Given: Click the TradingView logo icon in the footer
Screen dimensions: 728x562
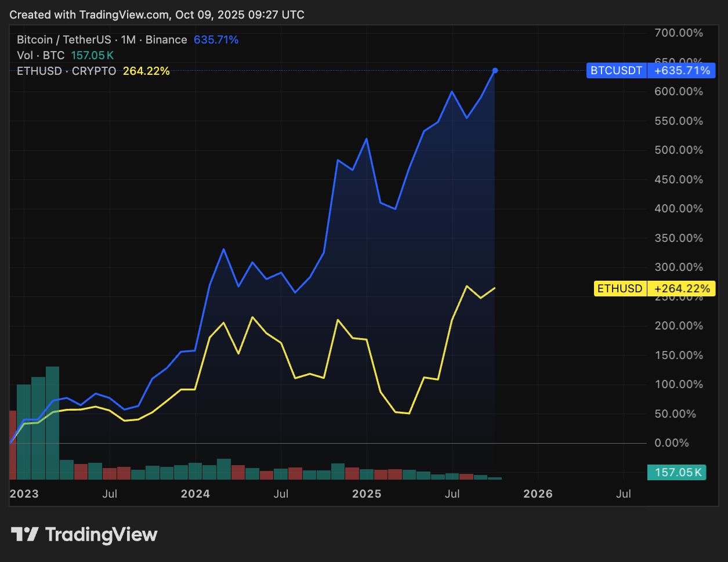Looking at the screenshot, I should point(25,534).
